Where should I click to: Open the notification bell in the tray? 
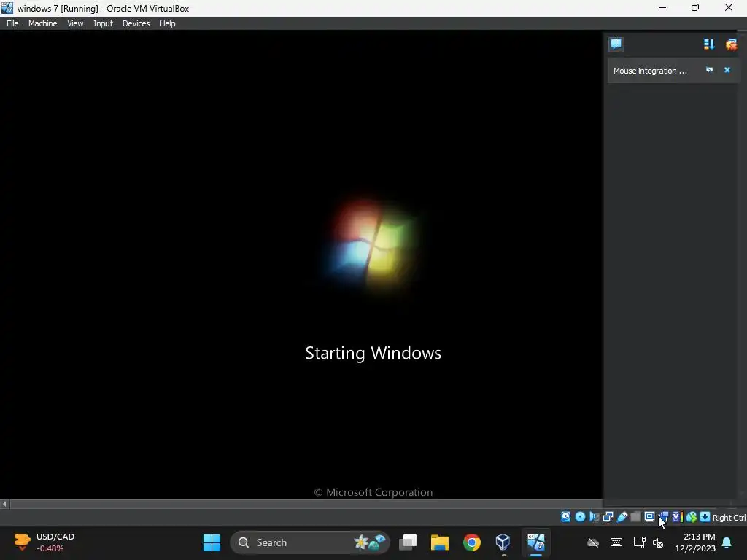point(727,542)
